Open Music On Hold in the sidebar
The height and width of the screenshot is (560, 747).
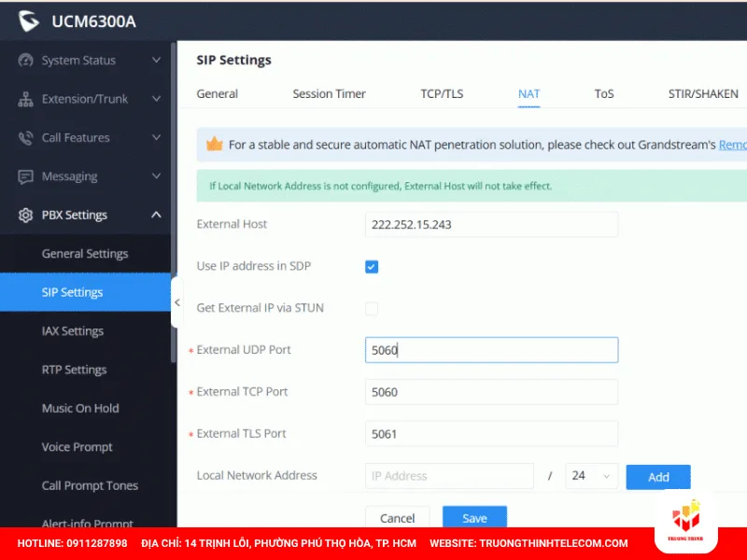click(x=85, y=408)
